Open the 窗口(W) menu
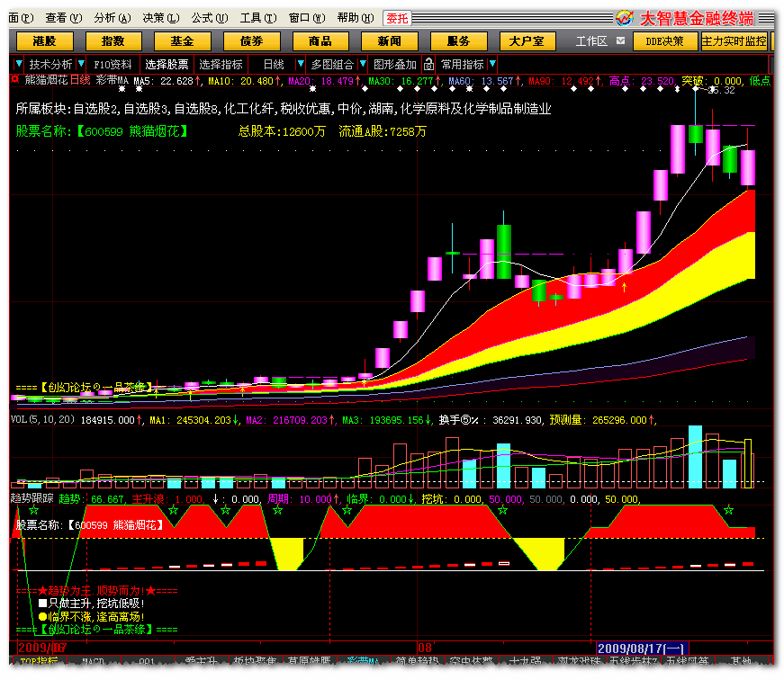The width and height of the screenshot is (784, 680). (307, 18)
